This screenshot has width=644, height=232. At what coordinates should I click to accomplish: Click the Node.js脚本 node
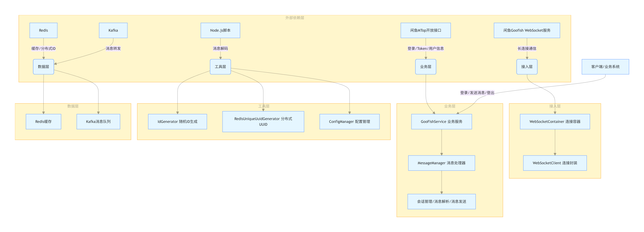click(x=220, y=31)
